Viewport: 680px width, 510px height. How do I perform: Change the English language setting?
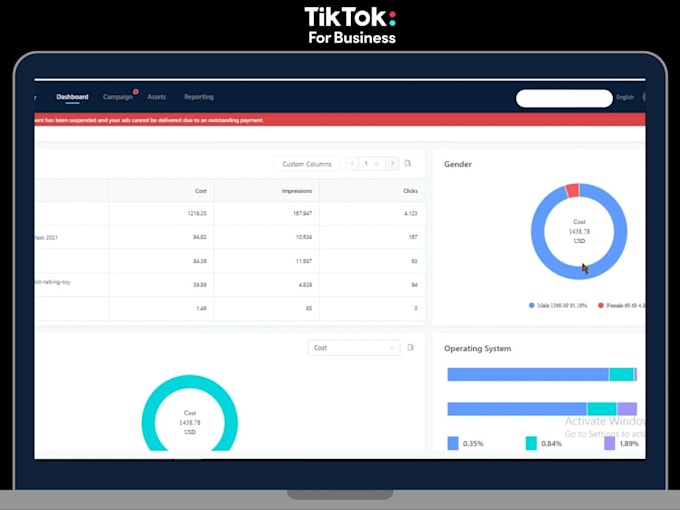[625, 98]
